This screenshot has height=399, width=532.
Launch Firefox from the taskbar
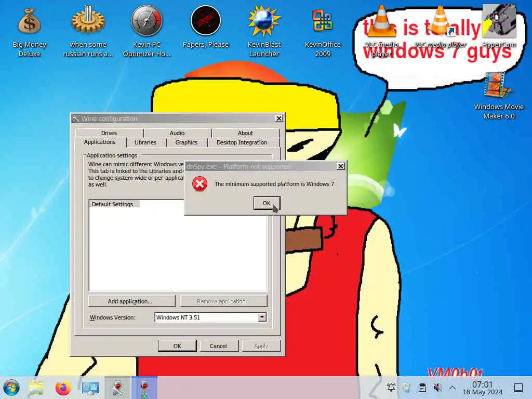pyautogui.click(x=63, y=388)
